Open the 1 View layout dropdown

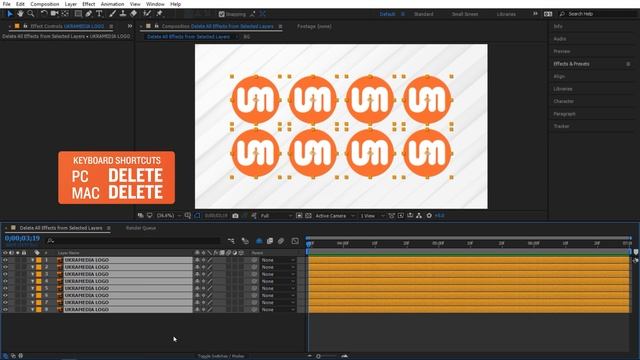pyautogui.click(x=371, y=216)
